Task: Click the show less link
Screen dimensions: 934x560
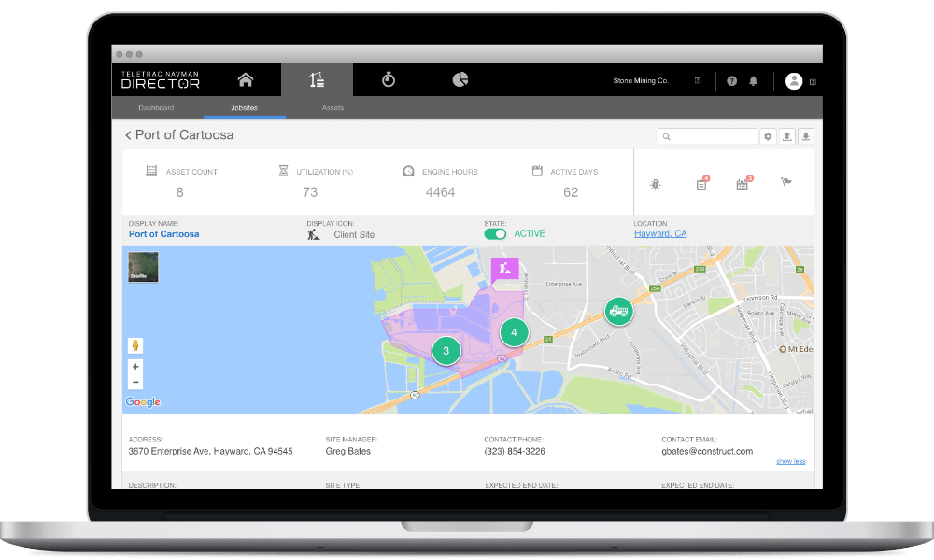Action: click(x=789, y=461)
